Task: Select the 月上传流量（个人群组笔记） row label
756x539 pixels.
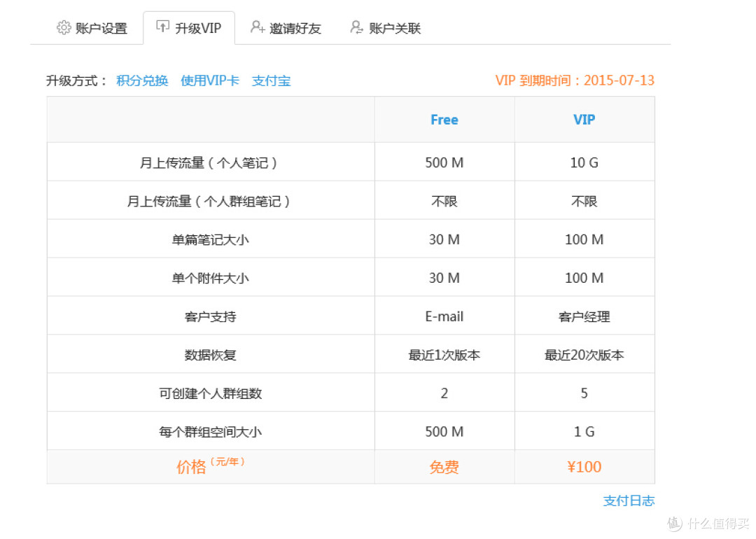Action: tap(210, 201)
